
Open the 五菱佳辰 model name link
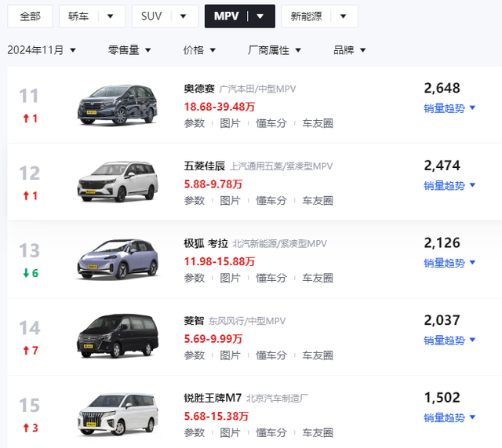(x=204, y=166)
